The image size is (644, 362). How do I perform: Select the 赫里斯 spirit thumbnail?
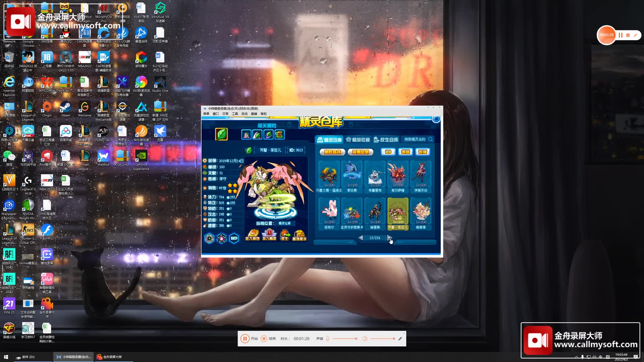point(375,211)
